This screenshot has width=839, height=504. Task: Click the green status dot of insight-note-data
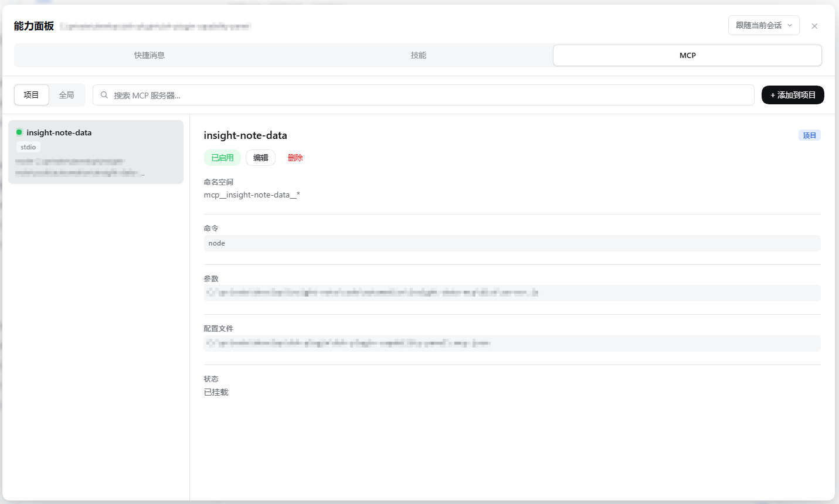tap(19, 132)
